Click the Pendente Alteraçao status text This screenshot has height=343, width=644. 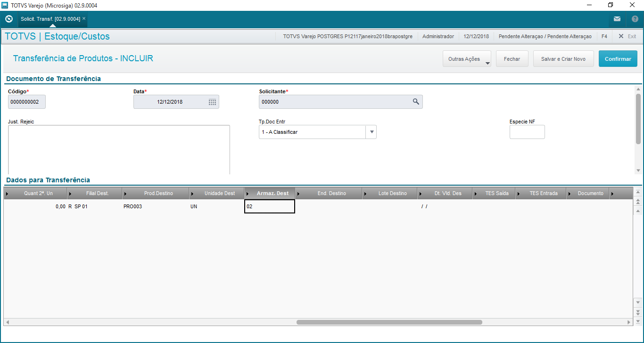(x=545, y=36)
